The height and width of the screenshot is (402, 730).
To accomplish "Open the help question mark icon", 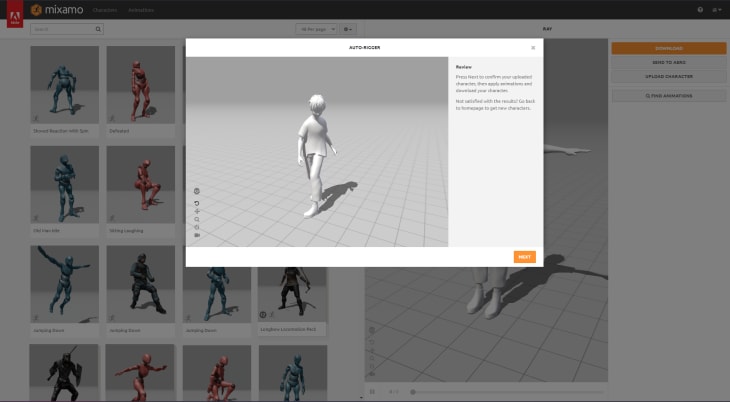I will [x=700, y=9].
